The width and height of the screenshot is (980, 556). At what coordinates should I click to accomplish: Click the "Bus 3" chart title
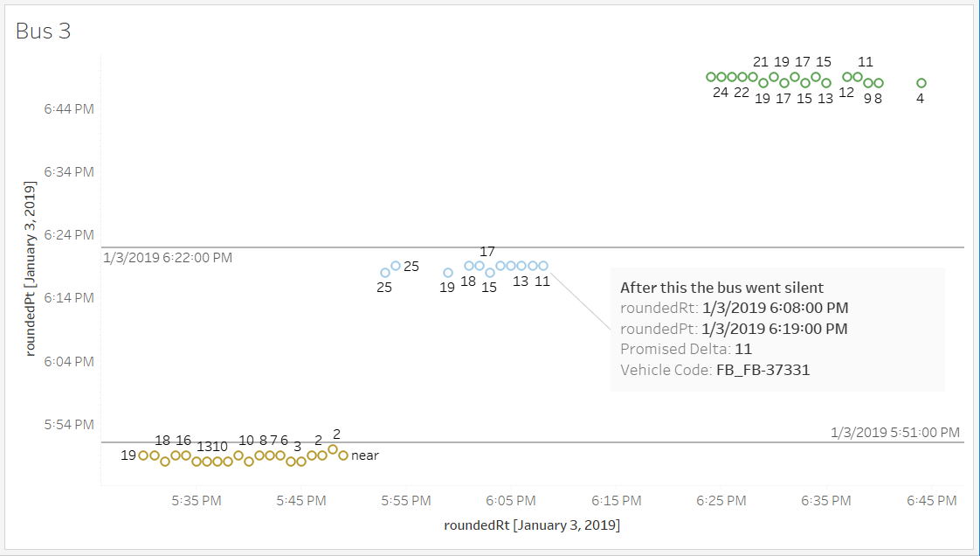coord(43,31)
